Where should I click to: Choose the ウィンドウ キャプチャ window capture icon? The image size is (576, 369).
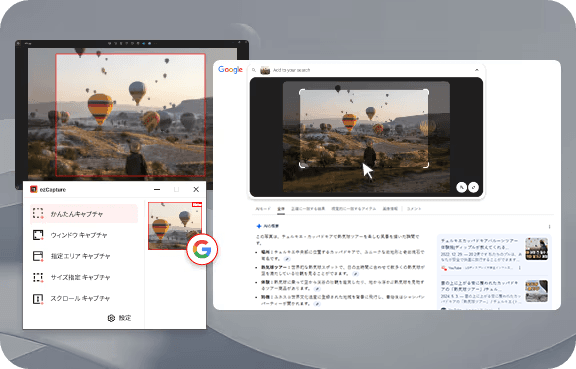(x=38, y=235)
